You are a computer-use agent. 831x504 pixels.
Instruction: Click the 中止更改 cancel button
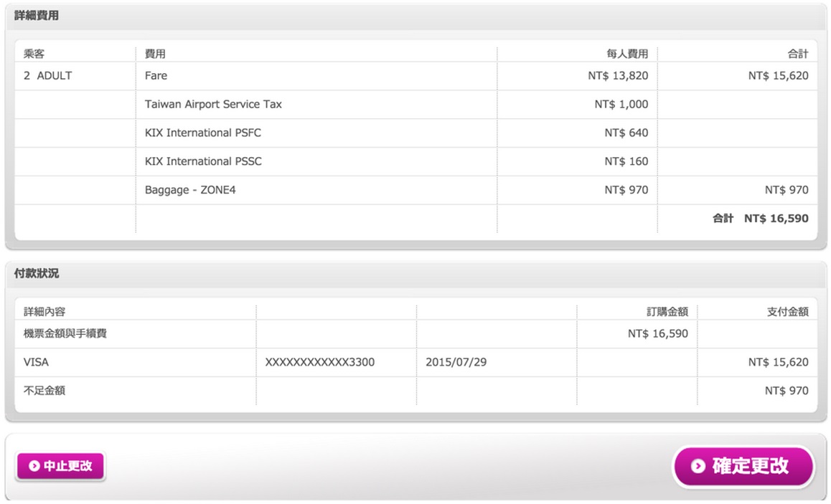[60, 466]
